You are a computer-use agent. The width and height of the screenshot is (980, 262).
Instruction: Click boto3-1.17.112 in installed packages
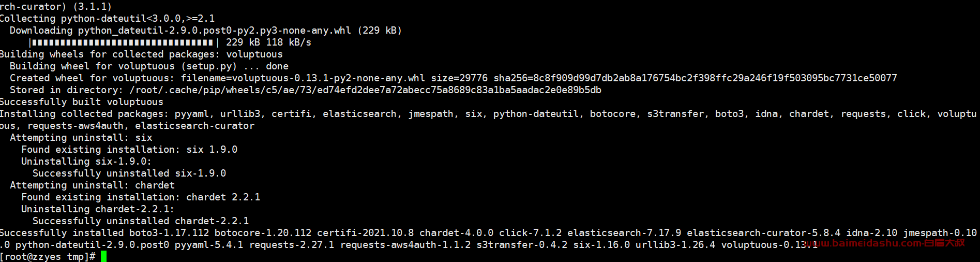[169, 233]
